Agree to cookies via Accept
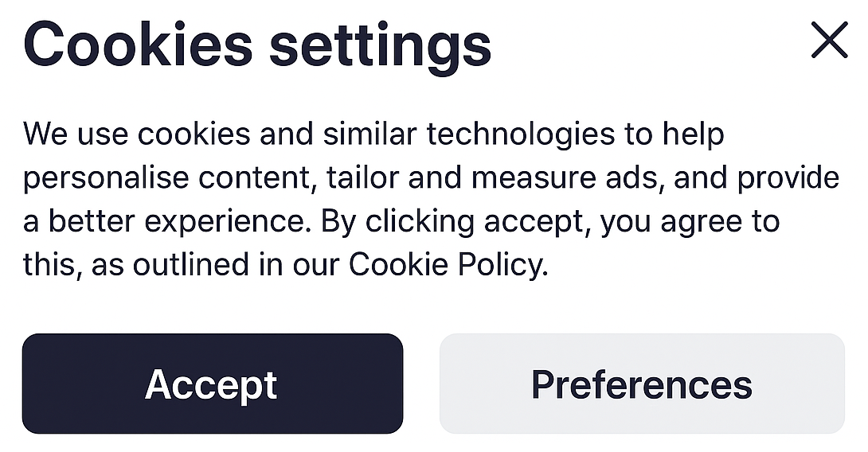 tap(212, 384)
